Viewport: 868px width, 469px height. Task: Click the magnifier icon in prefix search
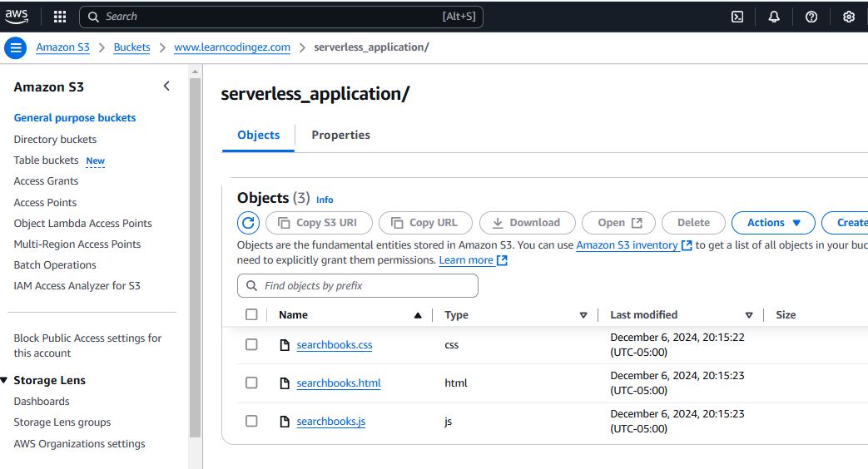[251, 285]
